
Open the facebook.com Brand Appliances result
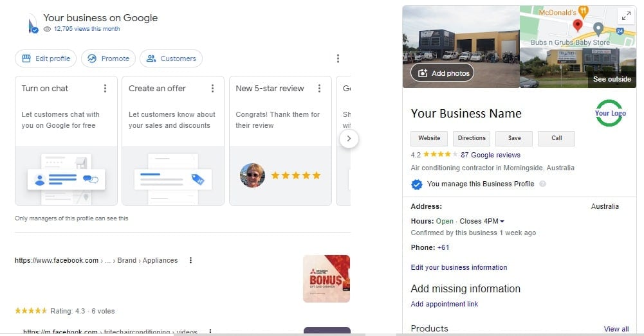(96, 260)
